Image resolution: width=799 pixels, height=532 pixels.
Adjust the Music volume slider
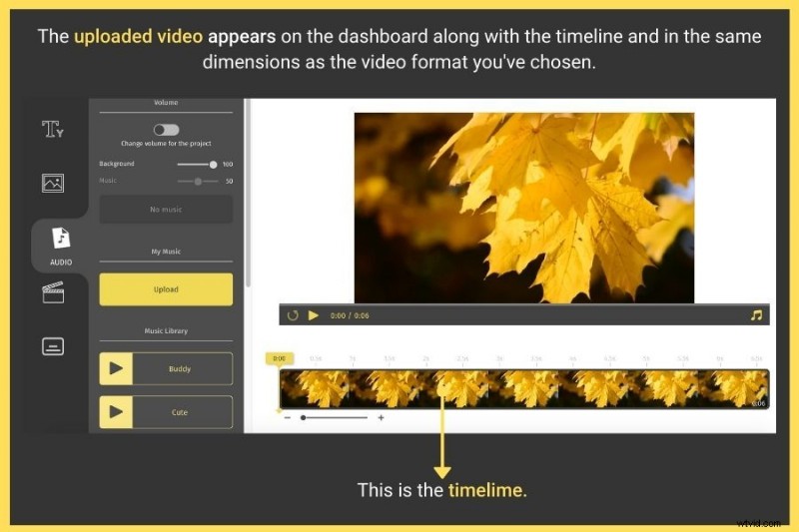(x=197, y=182)
